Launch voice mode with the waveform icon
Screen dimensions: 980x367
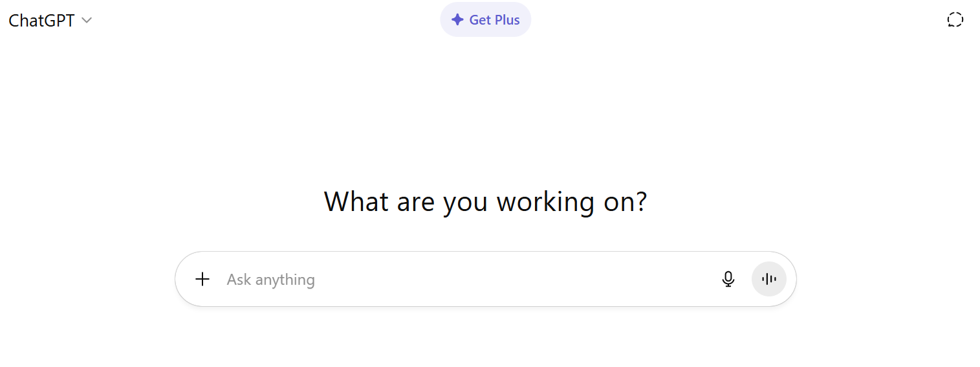point(769,279)
